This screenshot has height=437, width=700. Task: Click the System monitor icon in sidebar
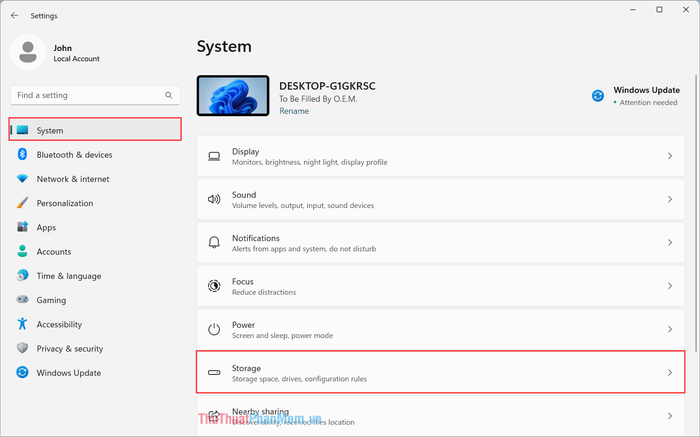click(22, 130)
